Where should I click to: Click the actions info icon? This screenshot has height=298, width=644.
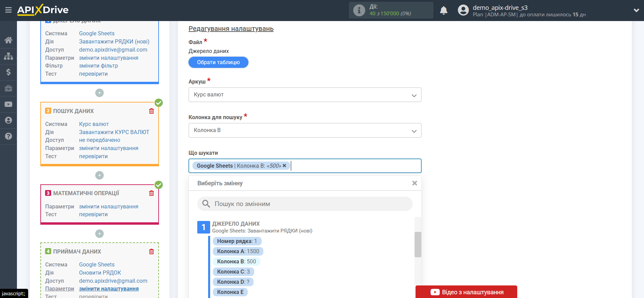tap(359, 10)
